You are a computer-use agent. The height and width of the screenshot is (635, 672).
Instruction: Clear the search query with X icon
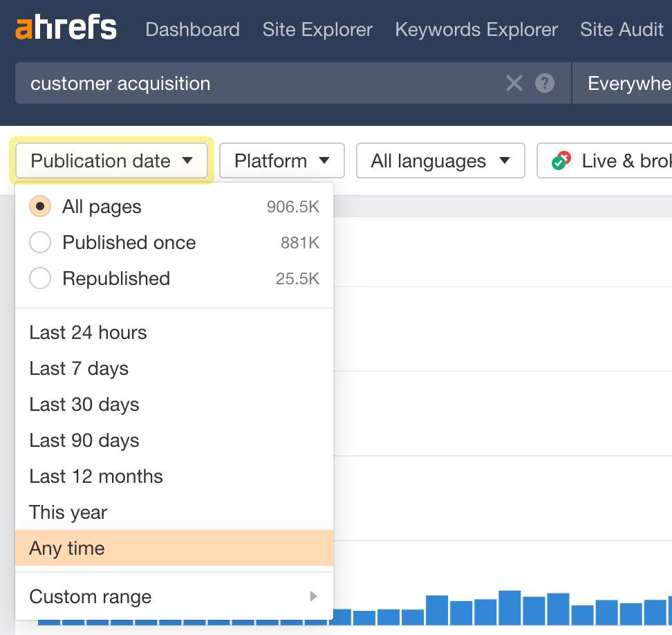point(514,84)
